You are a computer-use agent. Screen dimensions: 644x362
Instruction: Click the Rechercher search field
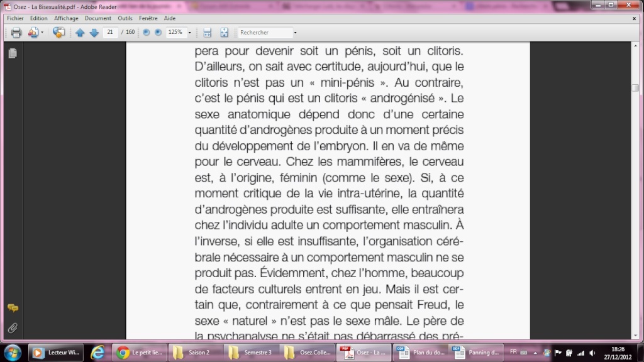click(x=265, y=33)
